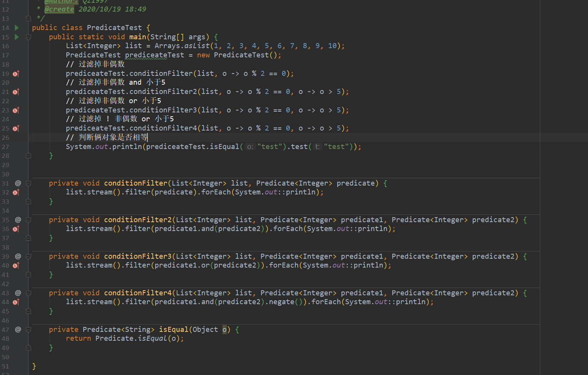Click the fold end marker on line 49
Viewport: 588px width, 375px height.
coord(28,348)
